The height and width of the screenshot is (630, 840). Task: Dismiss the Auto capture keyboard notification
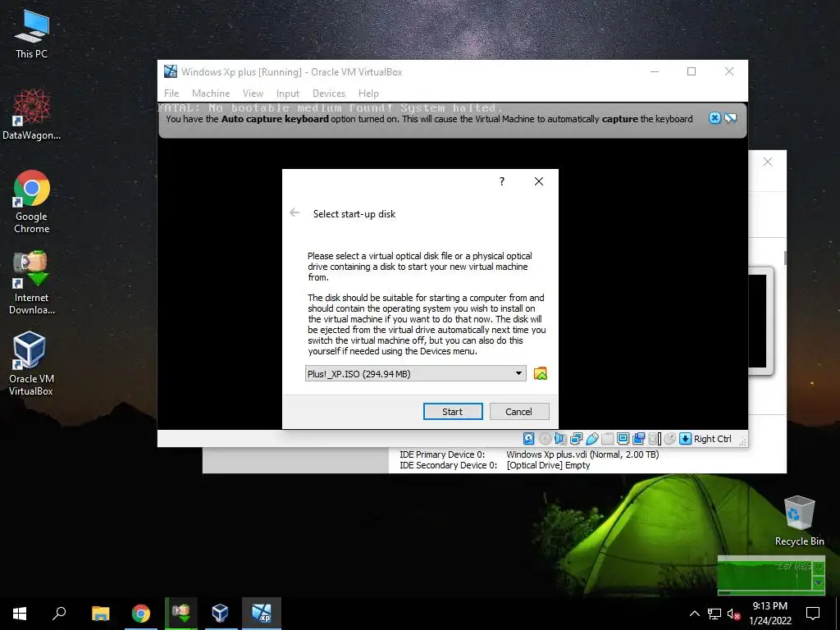pyautogui.click(x=714, y=118)
